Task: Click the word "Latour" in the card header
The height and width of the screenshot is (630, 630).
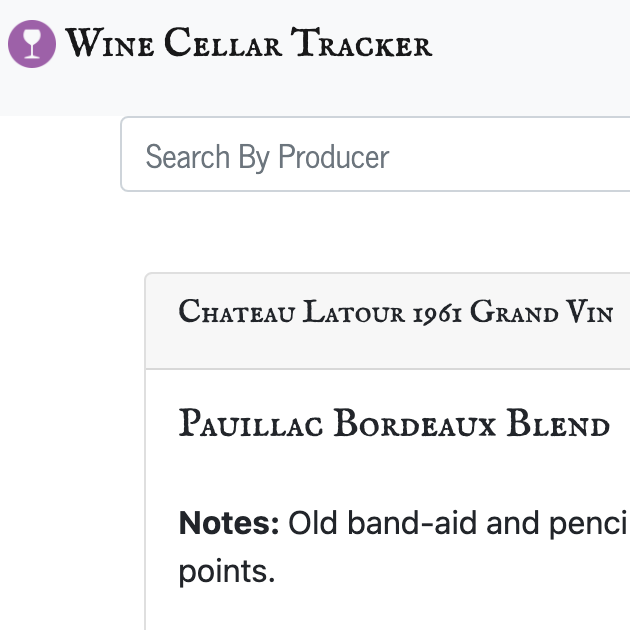Action: pyautogui.click(x=354, y=311)
